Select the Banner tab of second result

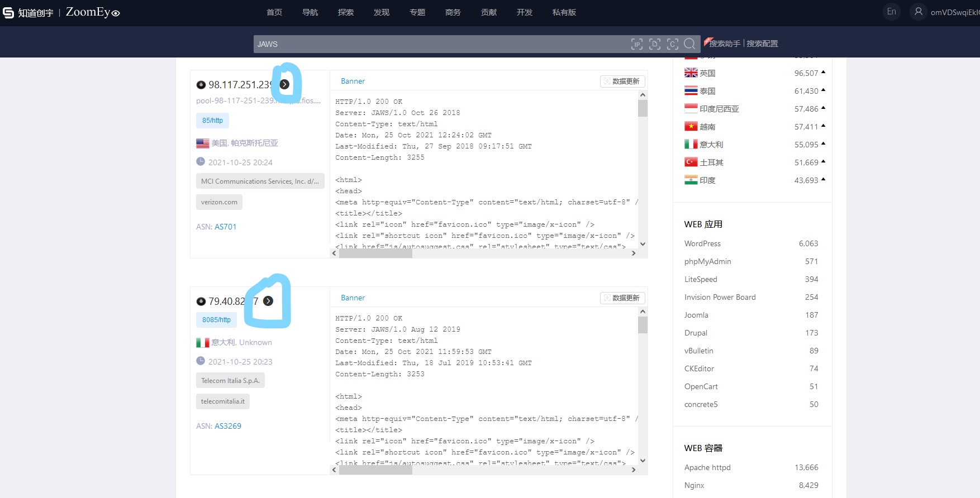pos(353,298)
